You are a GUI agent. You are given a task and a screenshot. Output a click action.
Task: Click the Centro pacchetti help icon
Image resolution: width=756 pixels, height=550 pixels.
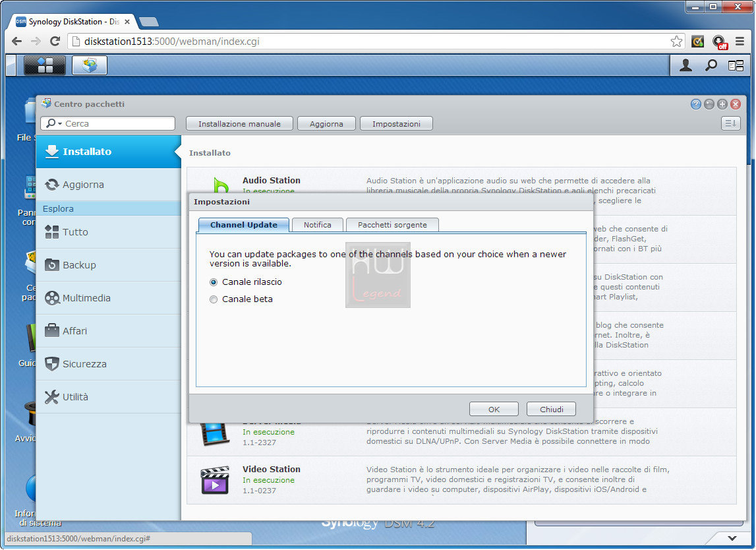point(696,104)
